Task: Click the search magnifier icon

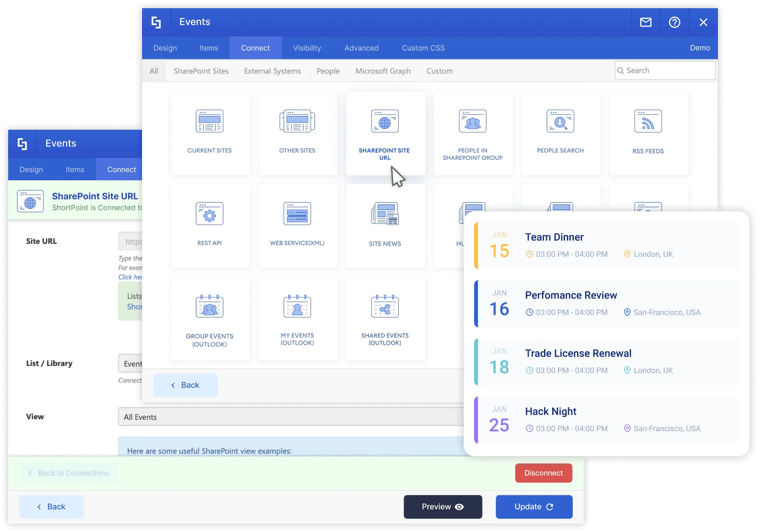Action: click(x=620, y=71)
